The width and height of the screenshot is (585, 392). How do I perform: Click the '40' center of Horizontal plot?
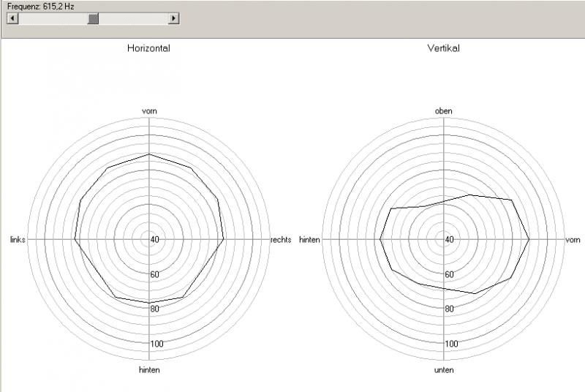coord(154,239)
